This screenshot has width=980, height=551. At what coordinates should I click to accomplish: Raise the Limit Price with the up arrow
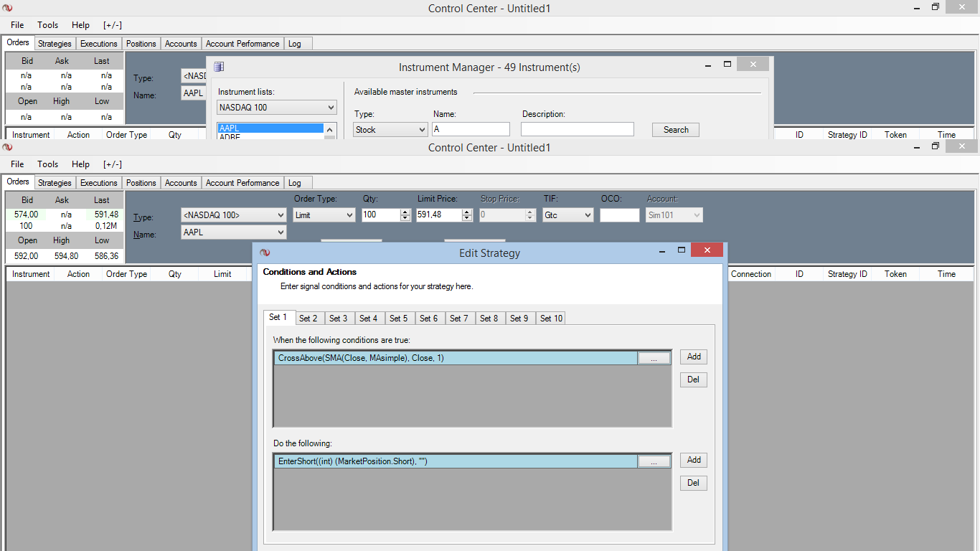point(468,212)
